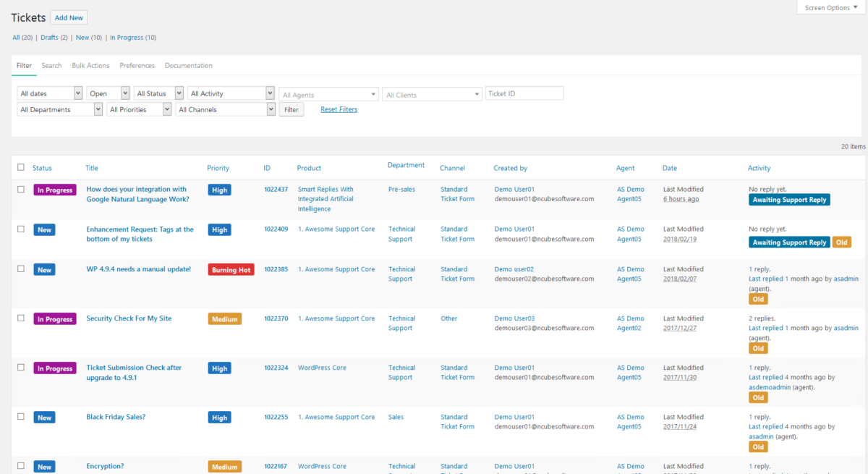Switch to the Search tab
868x474 pixels.
click(x=51, y=65)
